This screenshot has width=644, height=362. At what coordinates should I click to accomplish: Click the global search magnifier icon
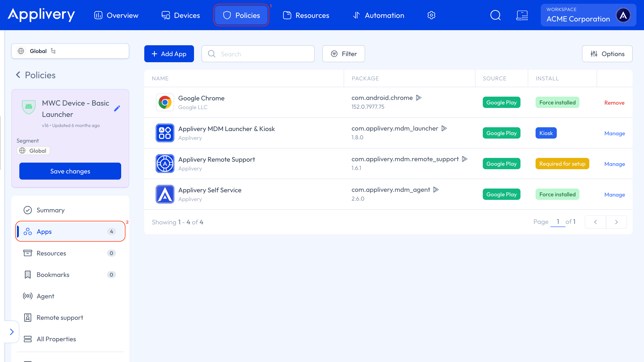(495, 15)
